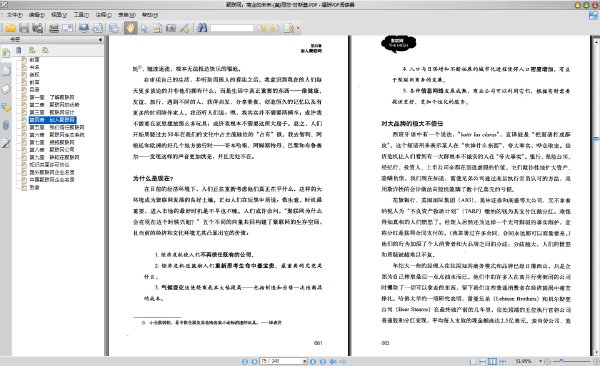The image size is (600, 366).
Task: Open the page number 75 / 243 dropdown
Action: pos(305,361)
